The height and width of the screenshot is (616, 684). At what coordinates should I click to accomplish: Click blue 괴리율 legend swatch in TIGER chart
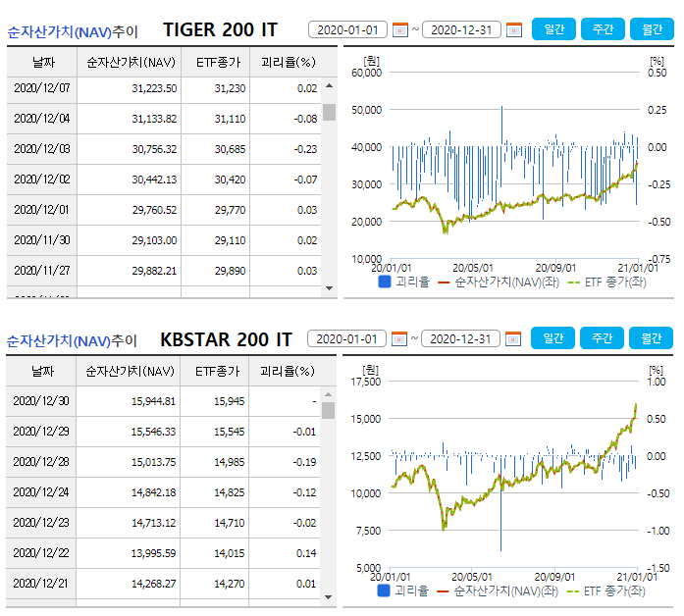[385, 282]
